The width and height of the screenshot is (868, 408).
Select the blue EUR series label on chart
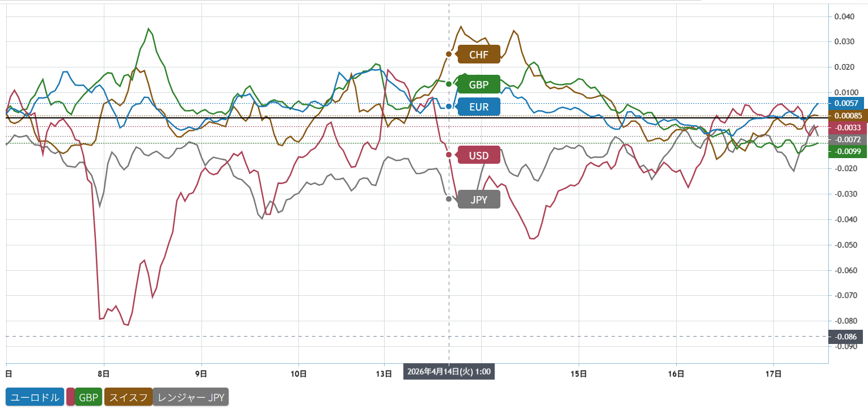click(x=478, y=107)
